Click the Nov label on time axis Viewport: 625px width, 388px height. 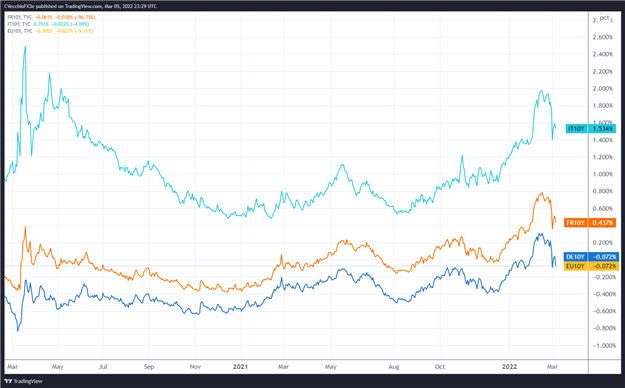pos(195,366)
